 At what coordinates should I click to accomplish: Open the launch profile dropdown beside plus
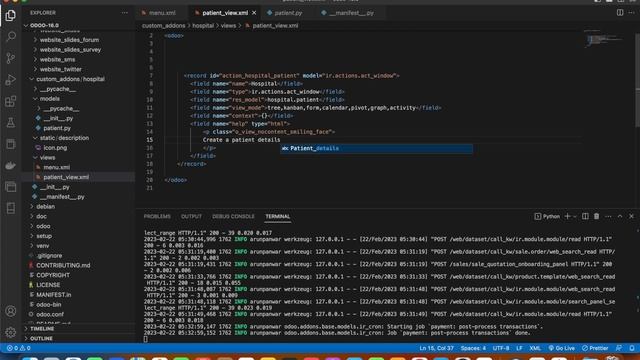point(575,216)
